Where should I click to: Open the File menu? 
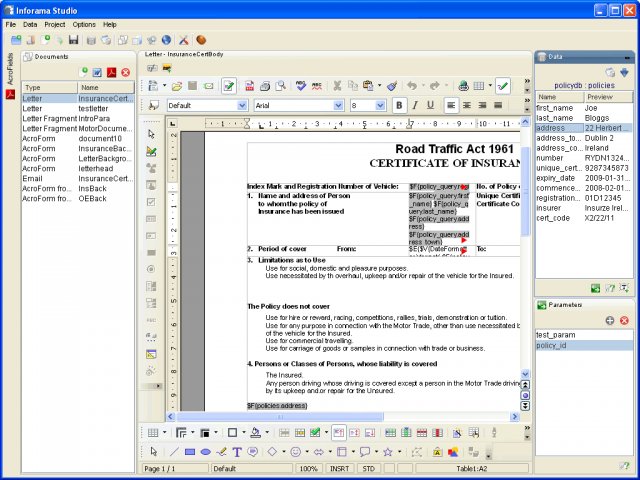click(11, 24)
